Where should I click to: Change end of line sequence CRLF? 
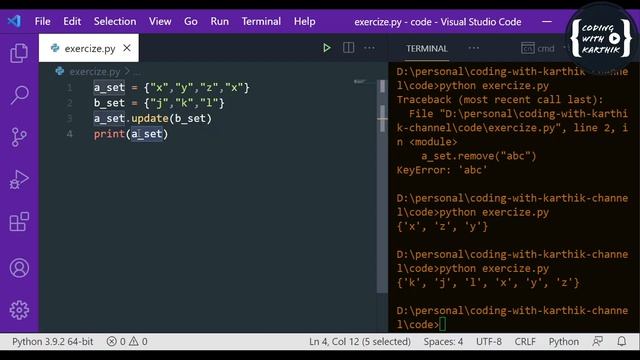click(525, 341)
